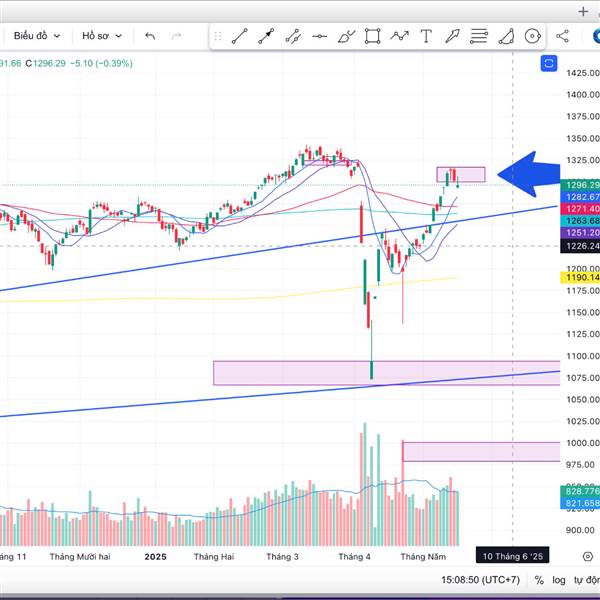Click the teal 1263.68 price label

(x=580, y=221)
